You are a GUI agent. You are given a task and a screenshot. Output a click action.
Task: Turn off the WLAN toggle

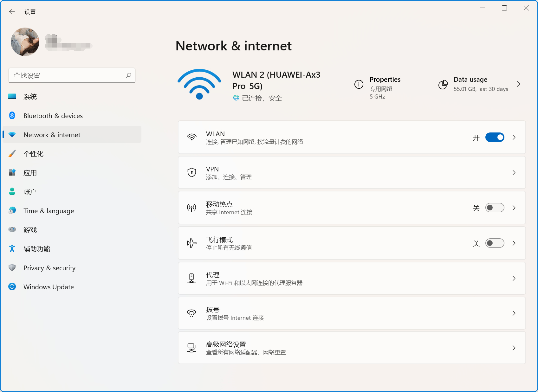[495, 137]
